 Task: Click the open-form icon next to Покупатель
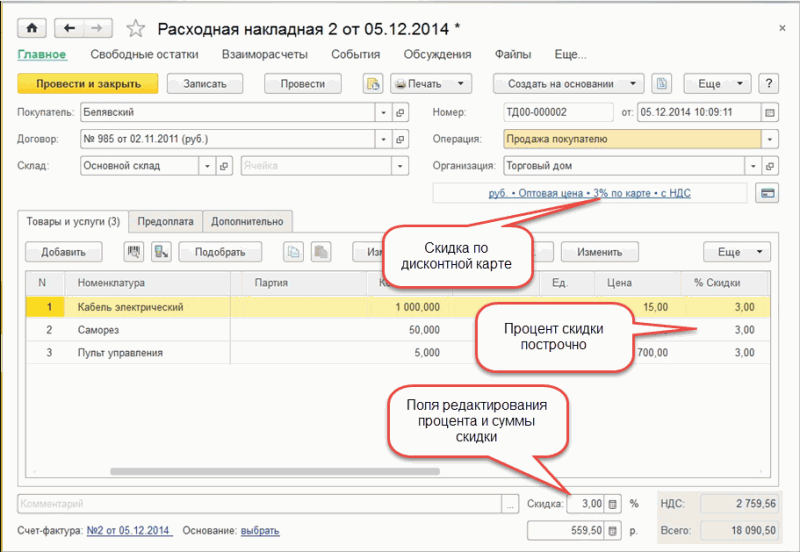(x=401, y=113)
